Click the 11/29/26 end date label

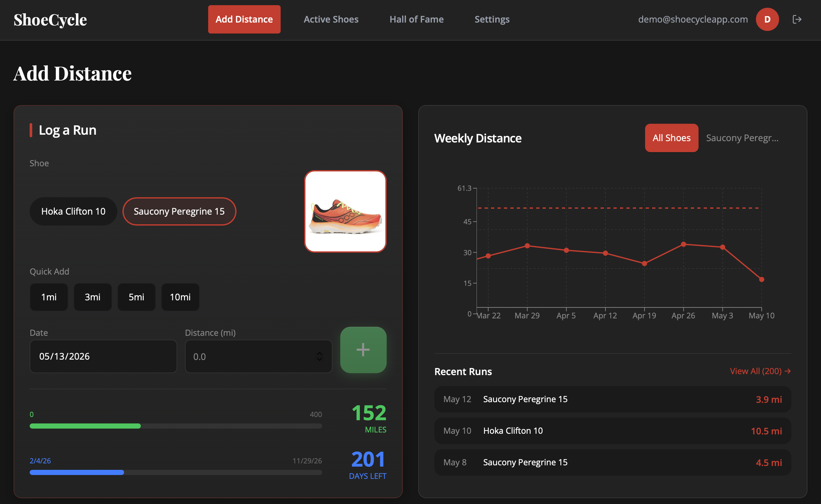click(x=307, y=461)
